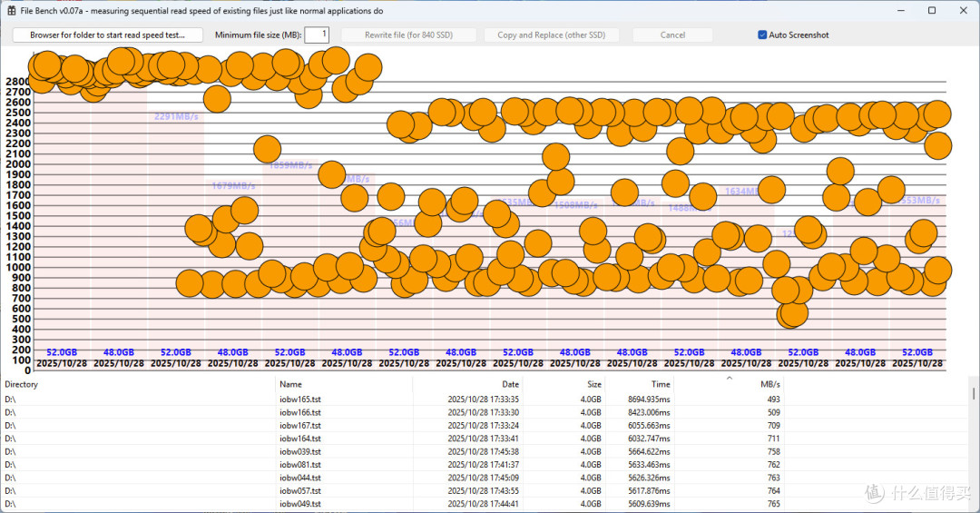Maximize the File Bench window

pyautogui.click(x=932, y=11)
